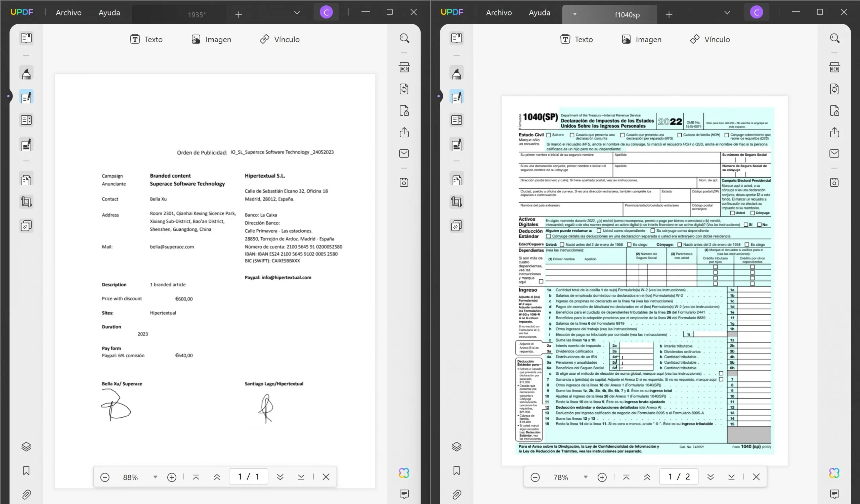Screen dimensions: 860x504
Task: Add Vínculo in left window toolbar
Action: [x=279, y=39]
